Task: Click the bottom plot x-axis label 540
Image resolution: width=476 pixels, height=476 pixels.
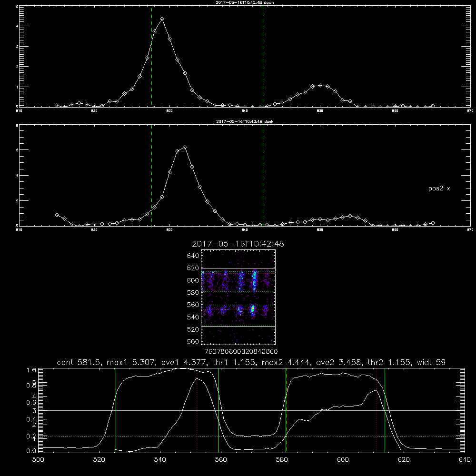Action: point(160,460)
